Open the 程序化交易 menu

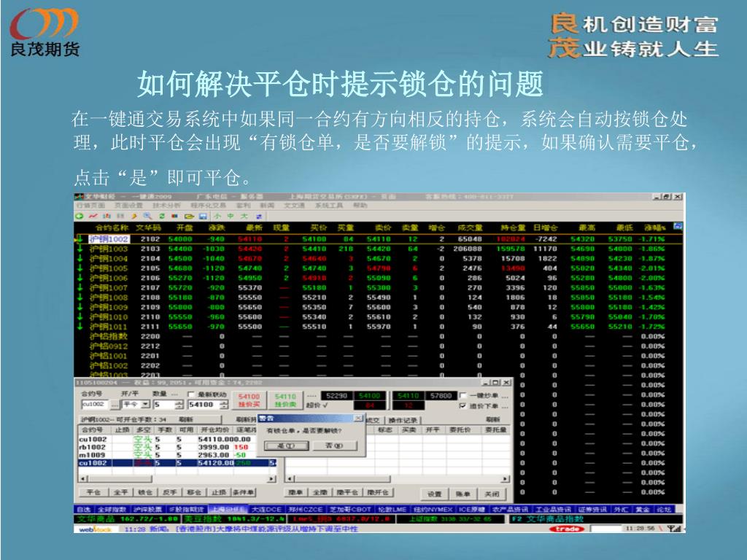tap(208, 205)
